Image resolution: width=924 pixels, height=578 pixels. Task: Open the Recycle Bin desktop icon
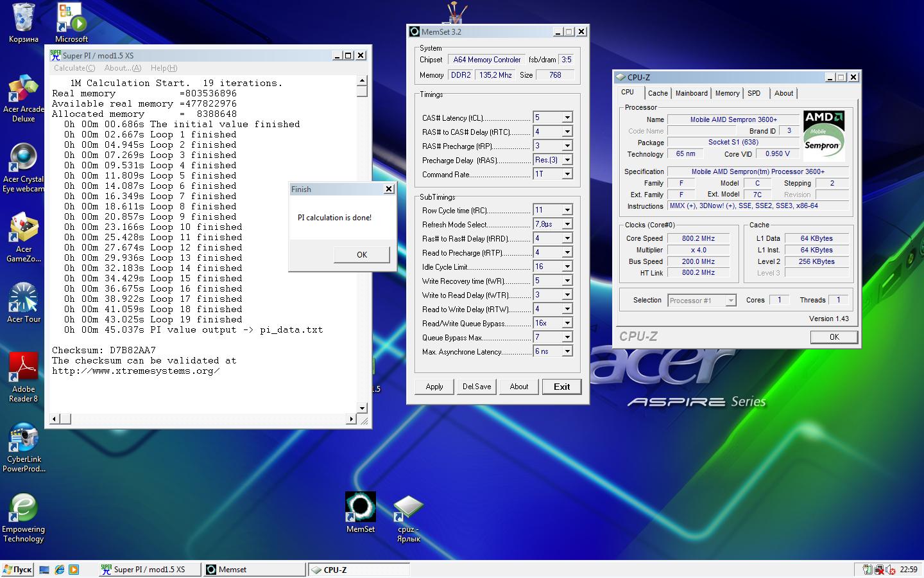click(x=24, y=24)
